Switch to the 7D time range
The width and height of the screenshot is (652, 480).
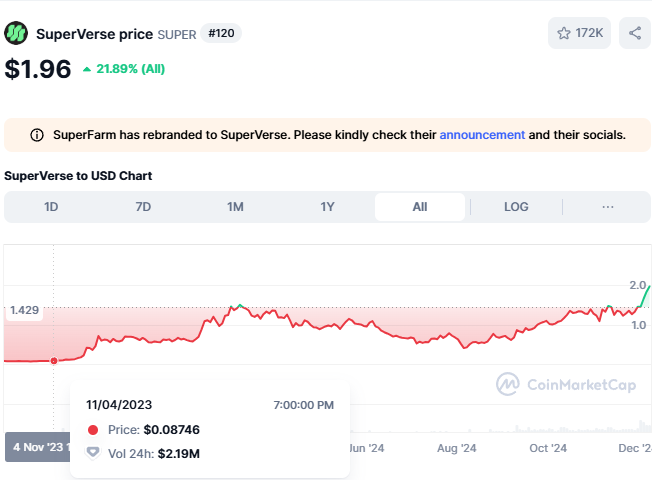[x=143, y=207]
